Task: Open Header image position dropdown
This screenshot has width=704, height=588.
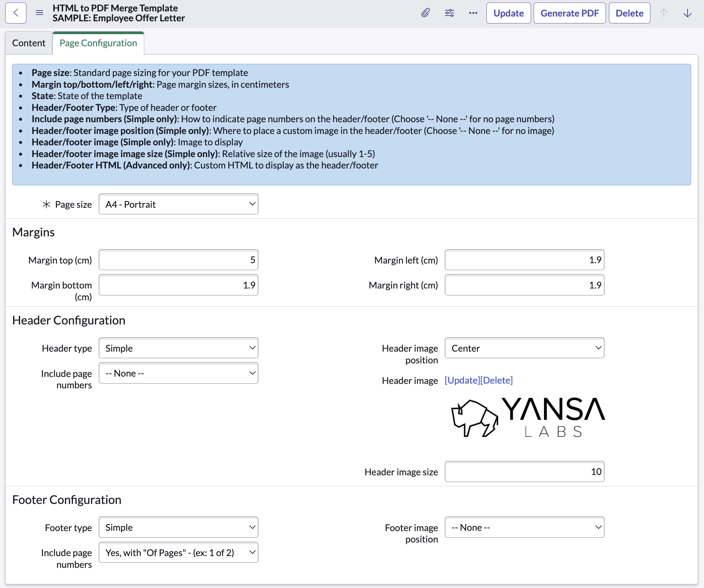Action: tap(525, 348)
